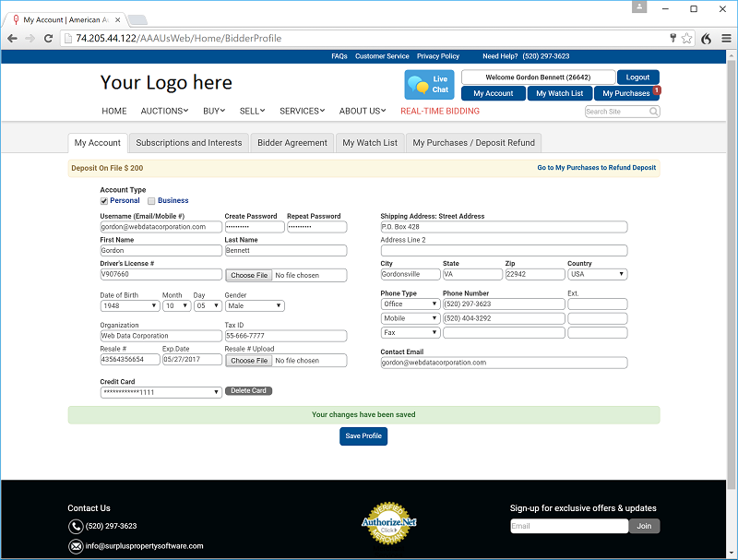
Task: Open the Mobile phone type dropdown
Action: [411, 318]
